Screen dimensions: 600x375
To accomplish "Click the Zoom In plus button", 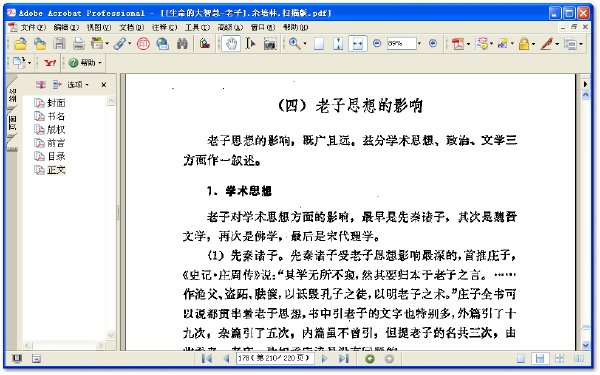I will [433, 43].
